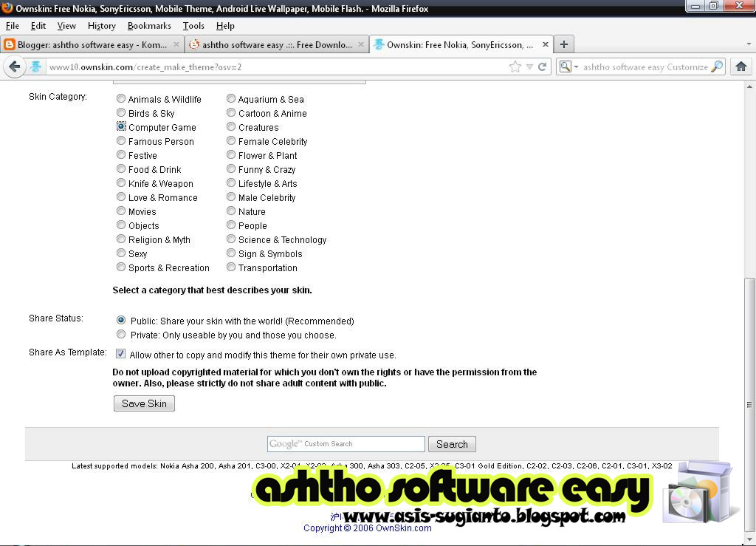Switch to the ashtho software easy Free Download tab
Viewport: 756px width, 546px height.
pyautogui.click(x=273, y=44)
